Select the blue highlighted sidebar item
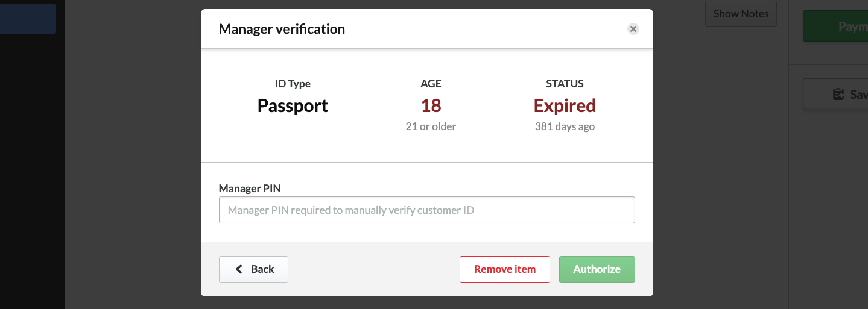The height and width of the screenshot is (309, 868). click(28, 19)
